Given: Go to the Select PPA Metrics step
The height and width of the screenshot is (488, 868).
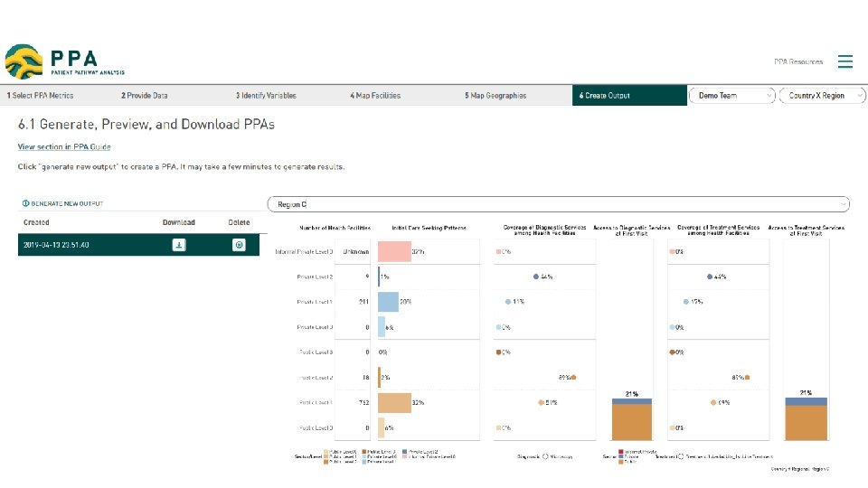Looking at the screenshot, I should (x=41, y=95).
